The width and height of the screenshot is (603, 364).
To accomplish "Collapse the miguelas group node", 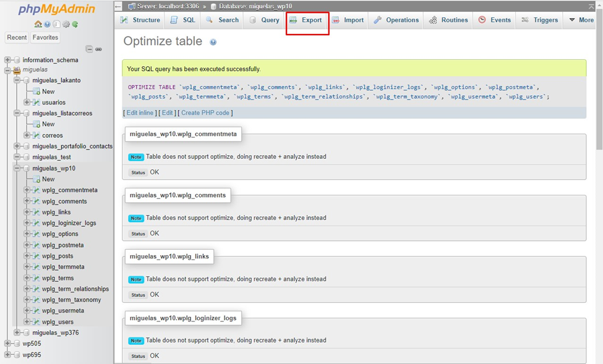I will coord(7,70).
